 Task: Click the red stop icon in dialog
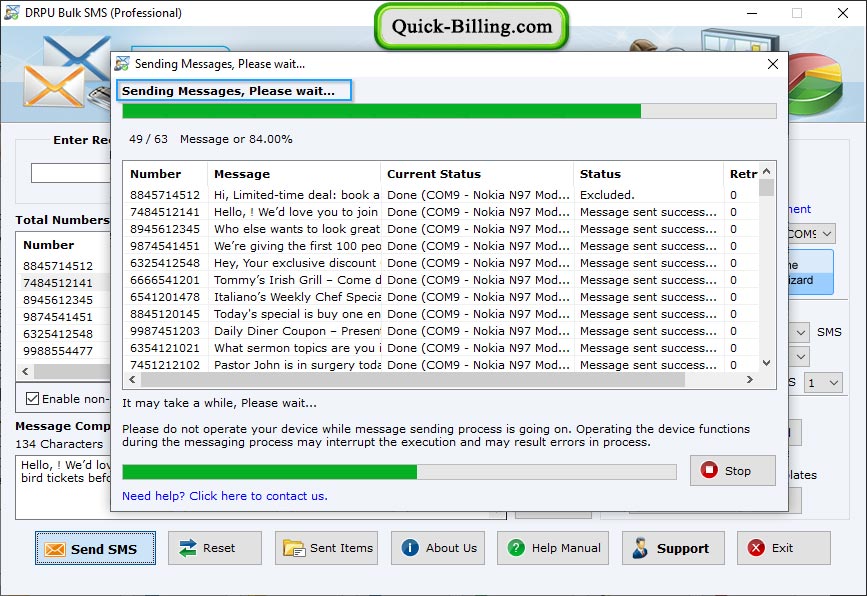click(709, 470)
